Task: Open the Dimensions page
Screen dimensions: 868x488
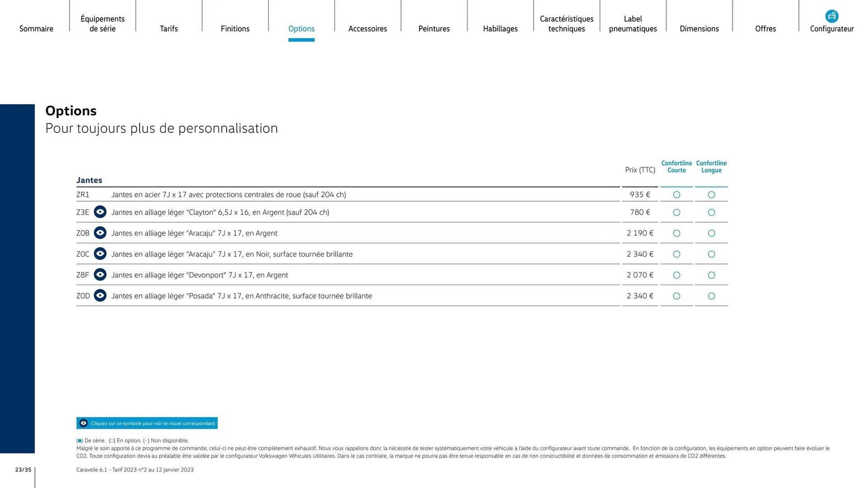Action: (699, 28)
